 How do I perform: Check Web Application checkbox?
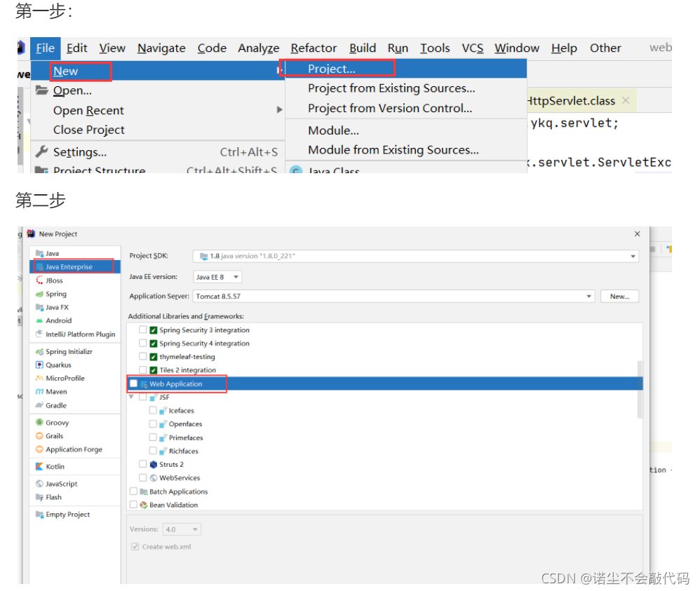click(133, 383)
